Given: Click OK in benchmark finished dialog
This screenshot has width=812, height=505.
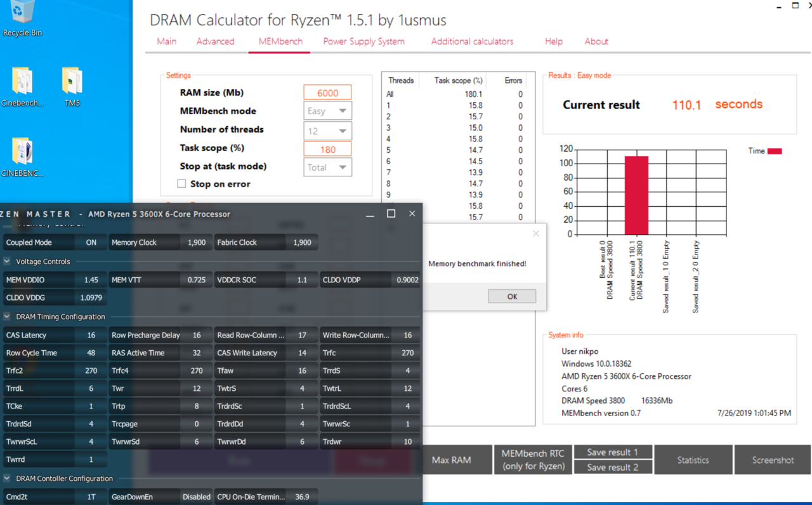Looking at the screenshot, I should (x=512, y=296).
